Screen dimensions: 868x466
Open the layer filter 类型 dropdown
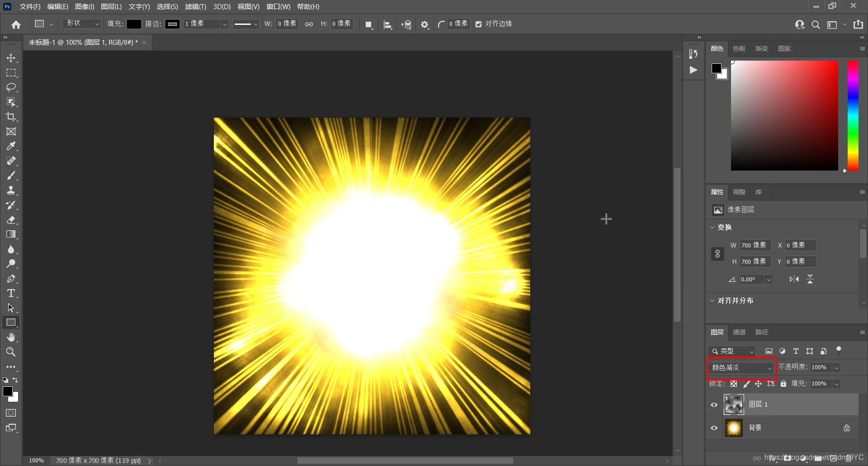pos(732,351)
